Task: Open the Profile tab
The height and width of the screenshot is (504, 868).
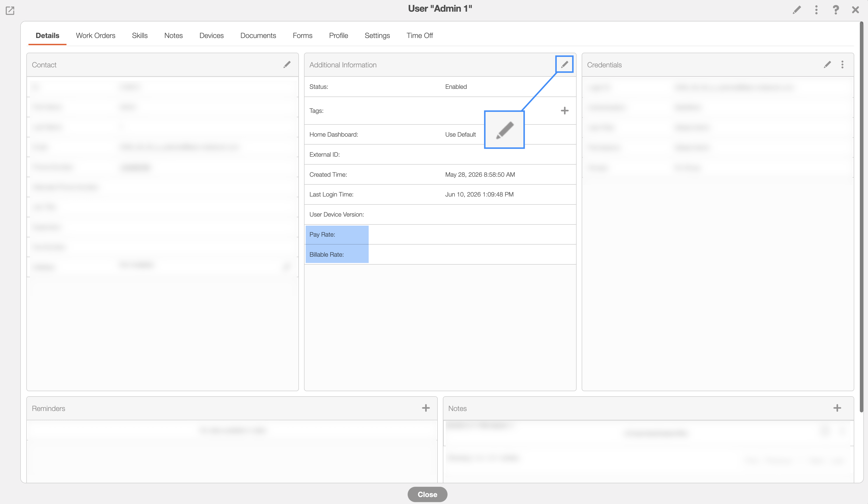Action: click(339, 35)
